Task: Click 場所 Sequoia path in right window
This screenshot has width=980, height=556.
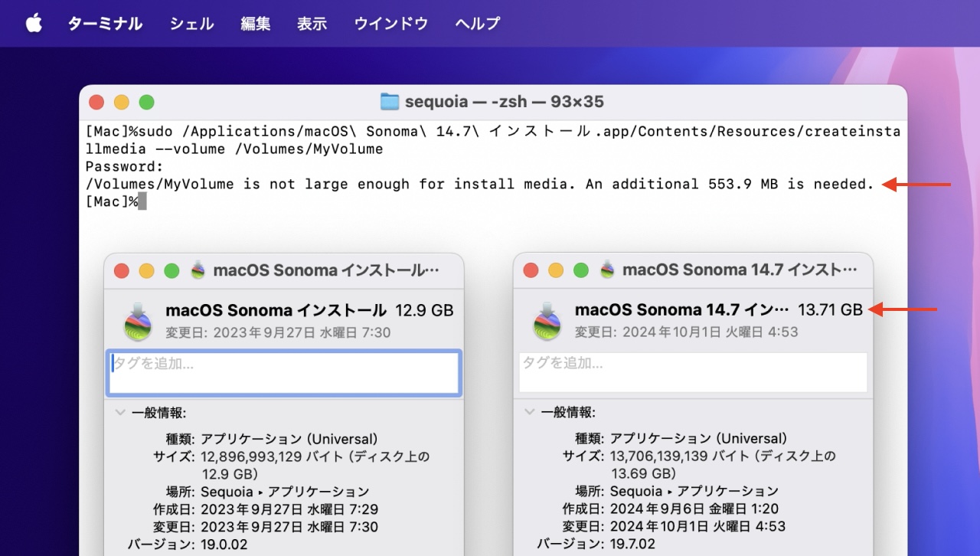Action: (694, 492)
